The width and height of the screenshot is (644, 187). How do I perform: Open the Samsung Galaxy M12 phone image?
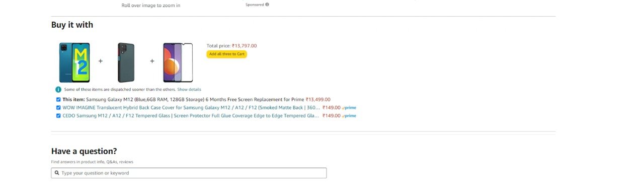74,63
